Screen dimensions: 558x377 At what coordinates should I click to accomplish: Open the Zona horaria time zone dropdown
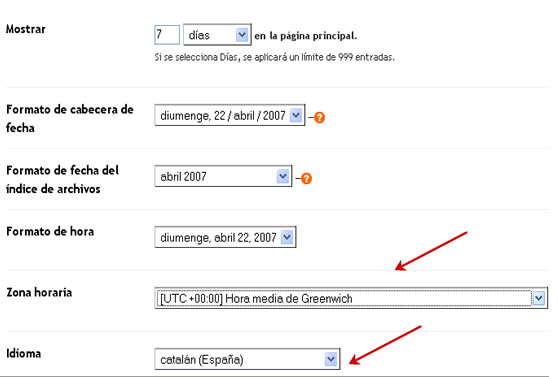(x=351, y=298)
